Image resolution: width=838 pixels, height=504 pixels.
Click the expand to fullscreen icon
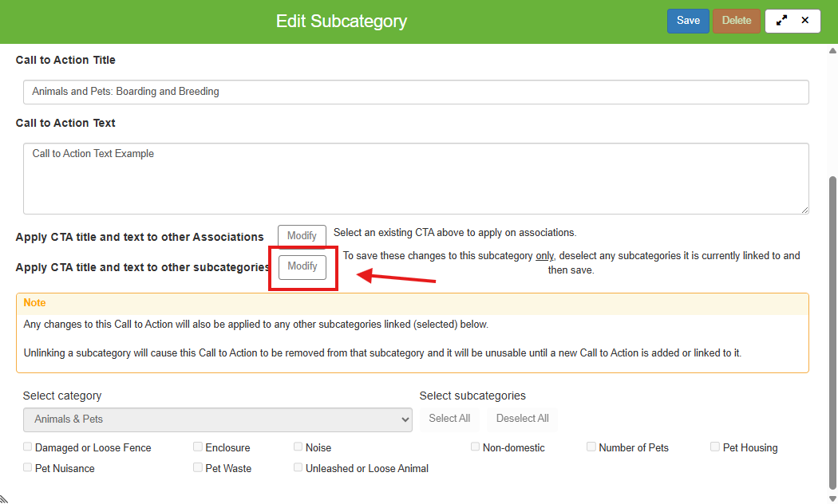pyautogui.click(x=781, y=21)
